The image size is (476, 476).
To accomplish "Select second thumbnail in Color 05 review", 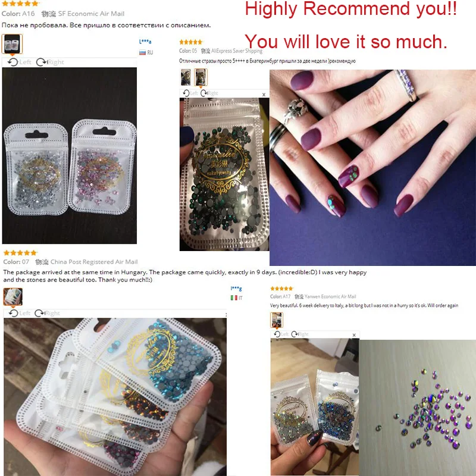I will (x=201, y=77).
